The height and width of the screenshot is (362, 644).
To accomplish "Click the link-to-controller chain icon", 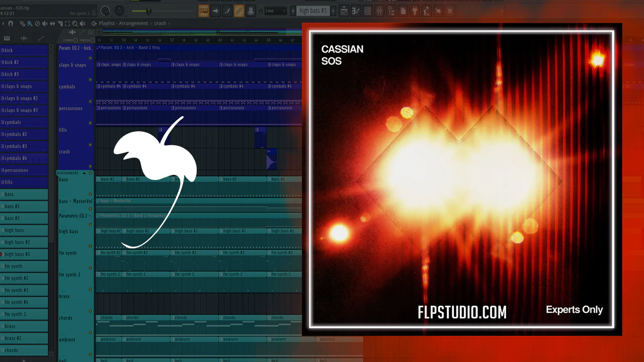I will click(x=239, y=11).
